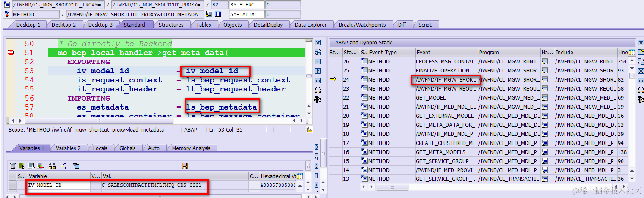The height and width of the screenshot is (198, 644).
Task: Switch to Variables 2 tab
Action: [68, 148]
